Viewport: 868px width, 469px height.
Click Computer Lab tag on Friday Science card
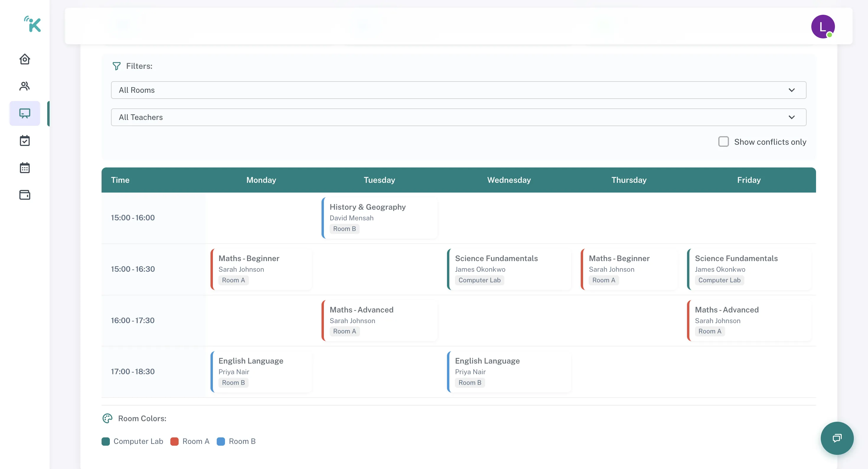click(x=719, y=280)
